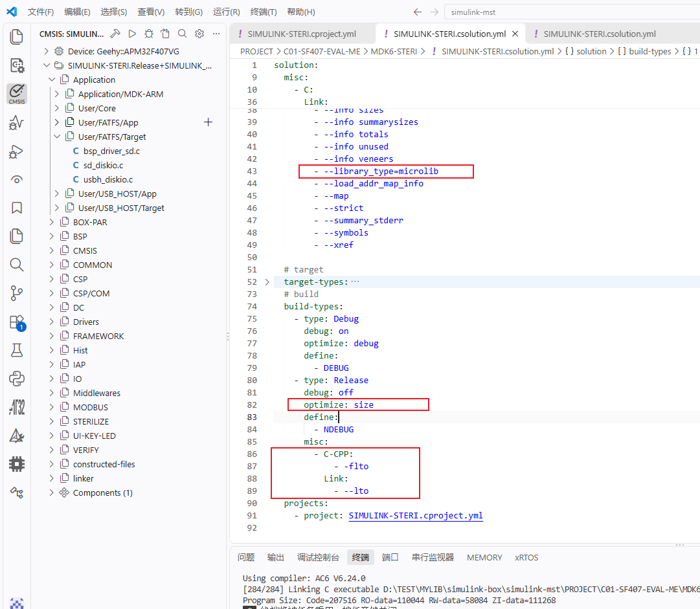700x609 pixels.
Task: Click the --library_type=microlib line
Action: tap(381, 172)
